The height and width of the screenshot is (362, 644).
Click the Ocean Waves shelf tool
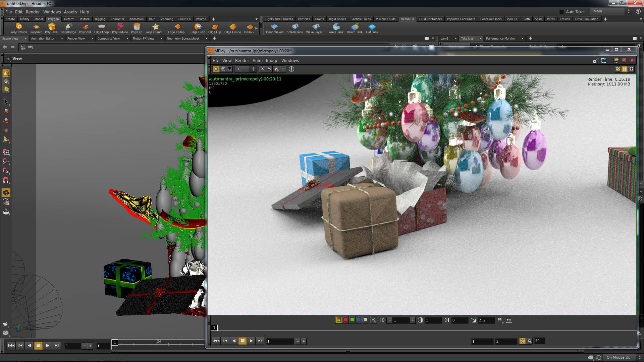pos(274,28)
